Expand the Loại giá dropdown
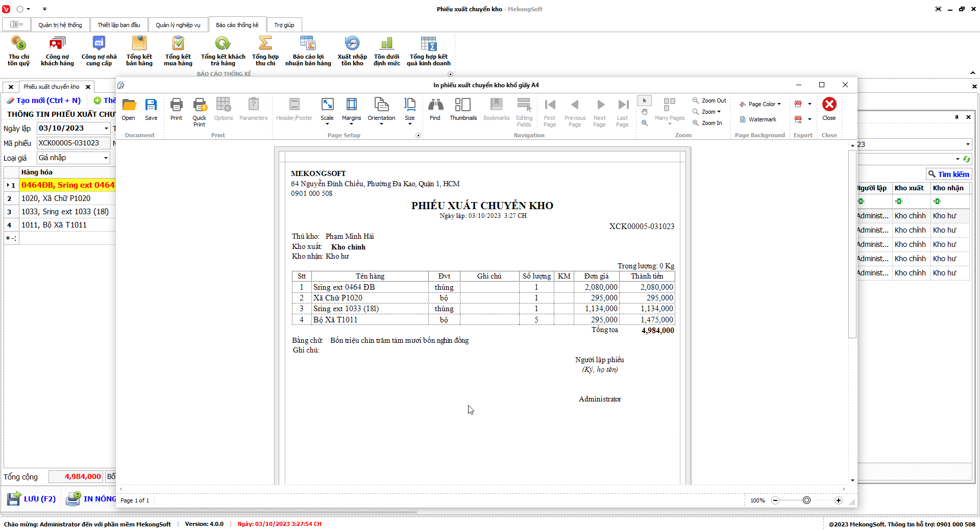 [x=106, y=158]
